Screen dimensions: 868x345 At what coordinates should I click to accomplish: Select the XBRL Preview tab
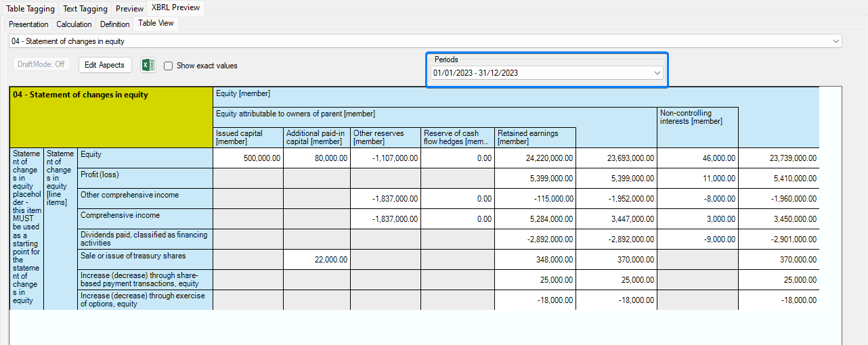click(176, 8)
